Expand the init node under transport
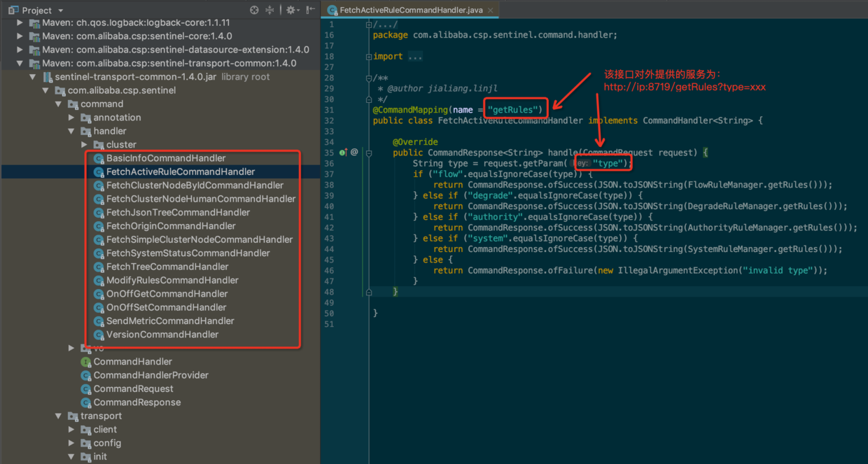 [70, 456]
